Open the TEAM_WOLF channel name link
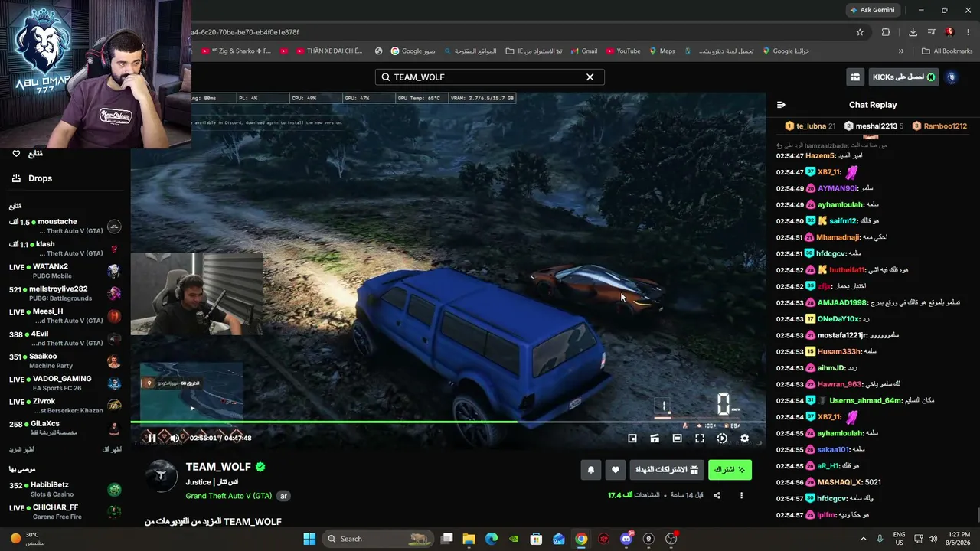This screenshot has width=980, height=551. [x=218, y=467]
